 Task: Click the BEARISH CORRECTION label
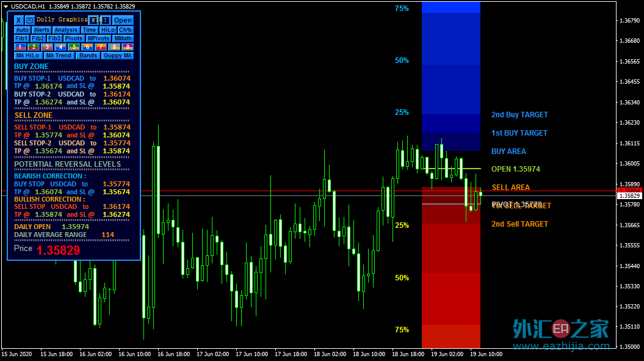50,176
